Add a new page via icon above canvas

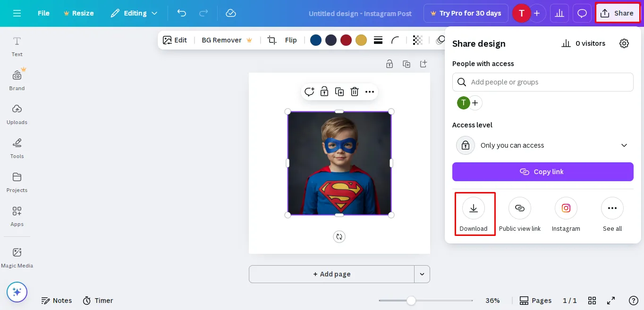coord(424,64)
